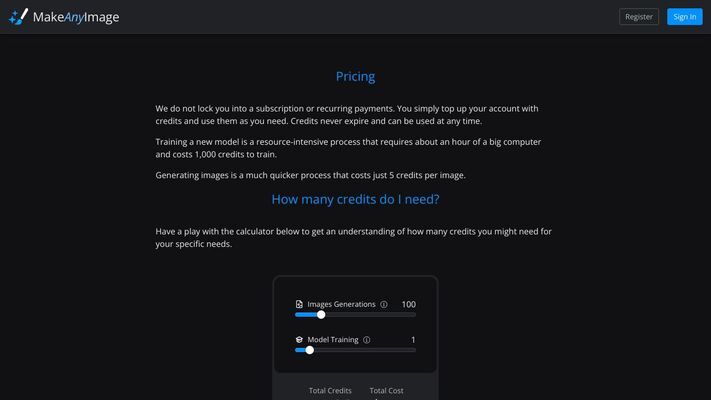Open the Register page
This screenshot has height=400, width=711.
pyautogui.click(x=639, y=17)
